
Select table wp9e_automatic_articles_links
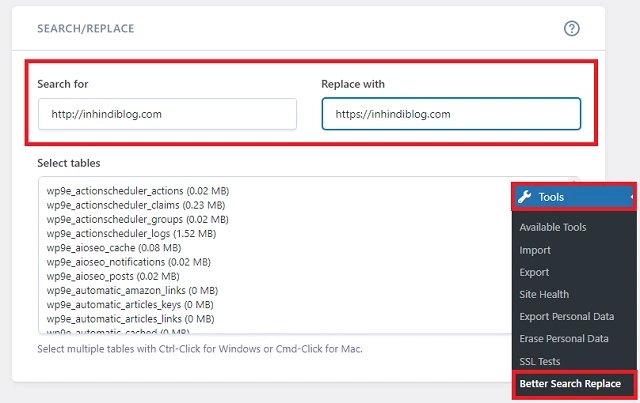(x=130, y=319)
